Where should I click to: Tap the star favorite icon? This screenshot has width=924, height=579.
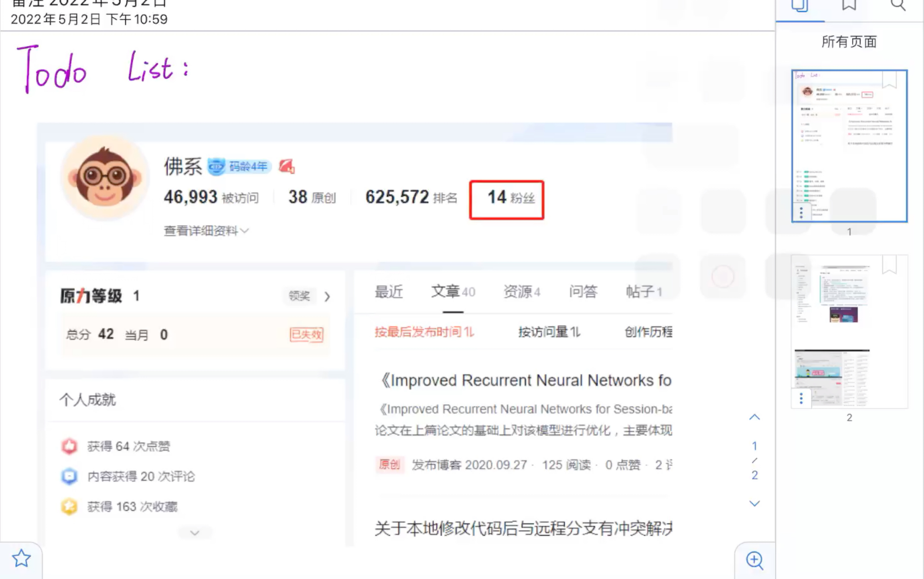(x=21, y=559)
